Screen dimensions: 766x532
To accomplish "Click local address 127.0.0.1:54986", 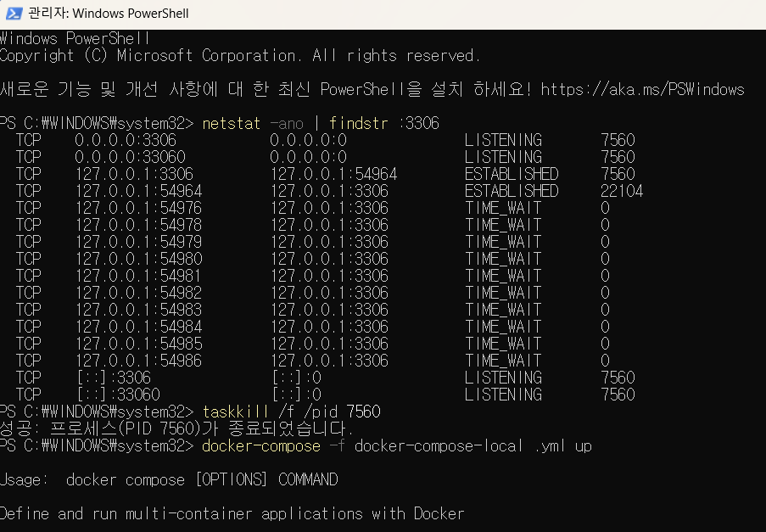I will (x=138, y=361).
